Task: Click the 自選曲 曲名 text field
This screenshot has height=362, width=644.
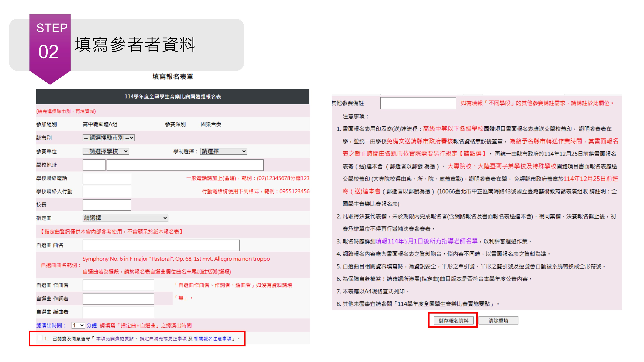Action: (161, 245)
